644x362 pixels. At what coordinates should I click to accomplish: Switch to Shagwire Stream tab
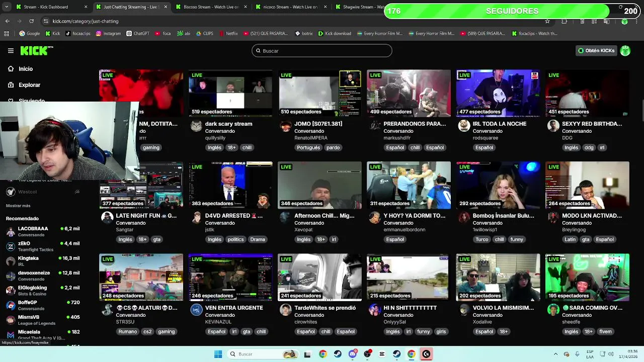coord(360,7)
